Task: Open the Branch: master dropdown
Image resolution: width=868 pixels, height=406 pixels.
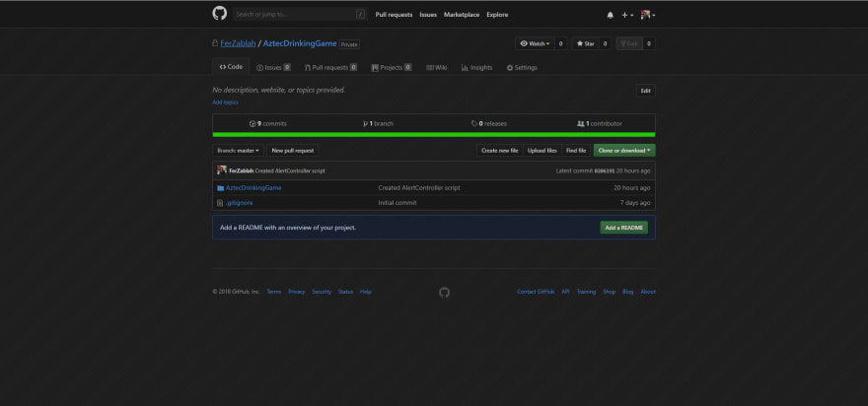Action: [238, 151]
